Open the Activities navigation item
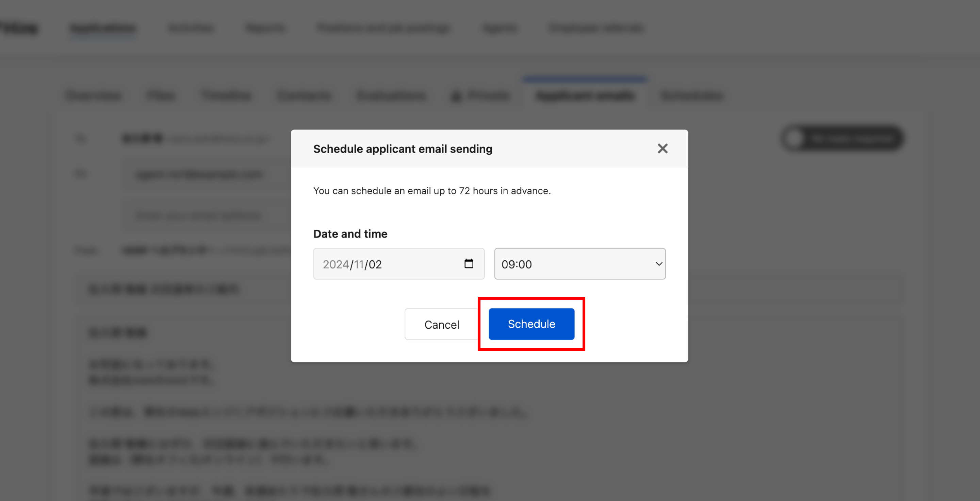 (x=191, y=28)
